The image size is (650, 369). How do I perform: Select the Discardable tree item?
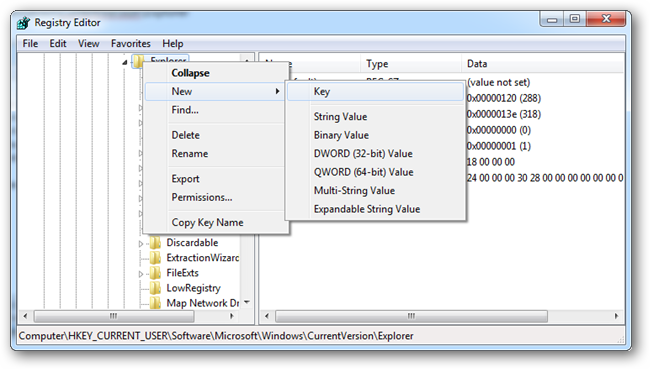192,243
